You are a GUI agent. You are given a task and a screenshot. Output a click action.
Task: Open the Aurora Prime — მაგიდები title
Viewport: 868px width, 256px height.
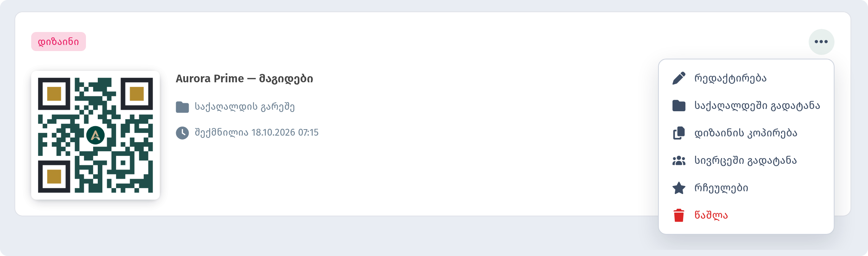click(244, 78)
